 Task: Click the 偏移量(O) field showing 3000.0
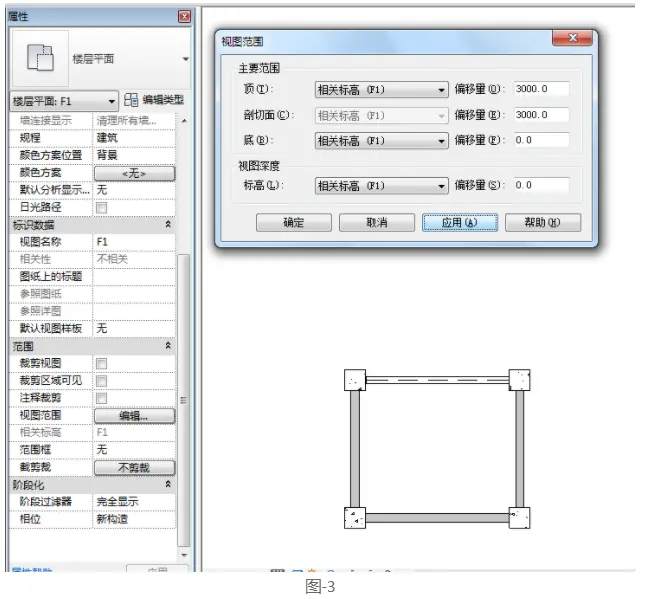pos(541,89)
